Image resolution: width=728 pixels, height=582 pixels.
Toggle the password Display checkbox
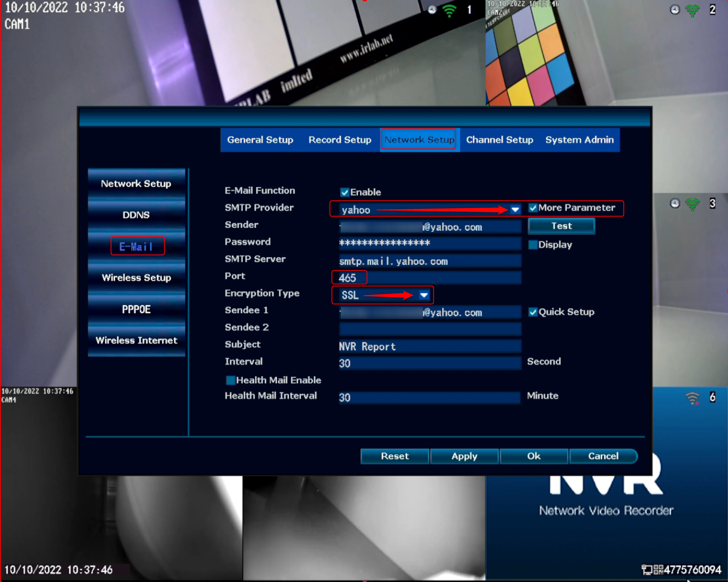tap(533, 245)
